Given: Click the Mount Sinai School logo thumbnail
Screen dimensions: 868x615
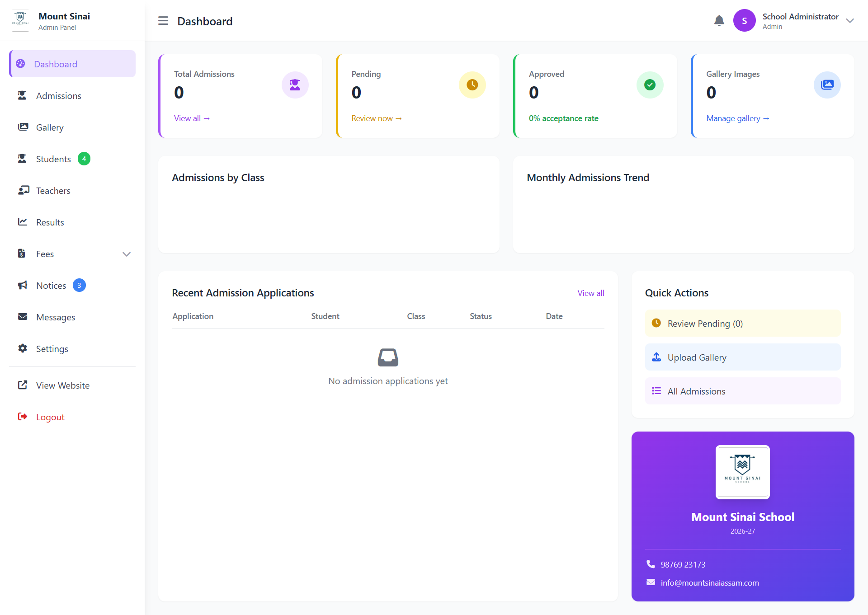Looking at the screenshot, I should point(742,472).
